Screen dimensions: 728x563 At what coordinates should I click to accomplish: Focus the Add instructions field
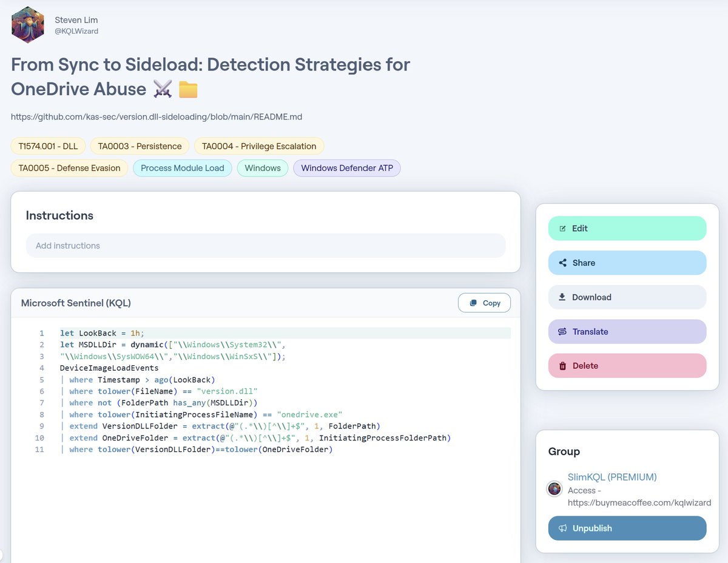click(x=266, y=246)
